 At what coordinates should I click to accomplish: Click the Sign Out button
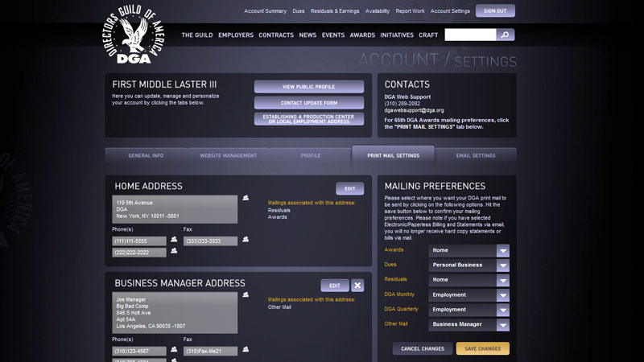[495, 11]
